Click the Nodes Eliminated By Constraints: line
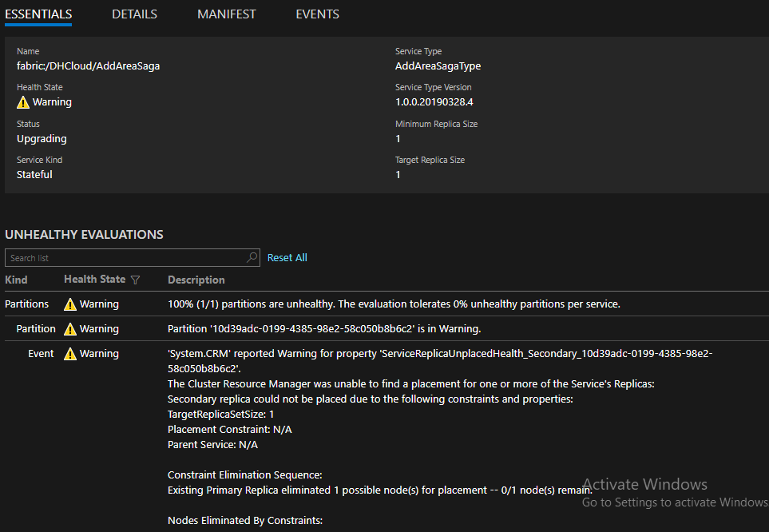769x532 pixels. click(x=244, y=520)
